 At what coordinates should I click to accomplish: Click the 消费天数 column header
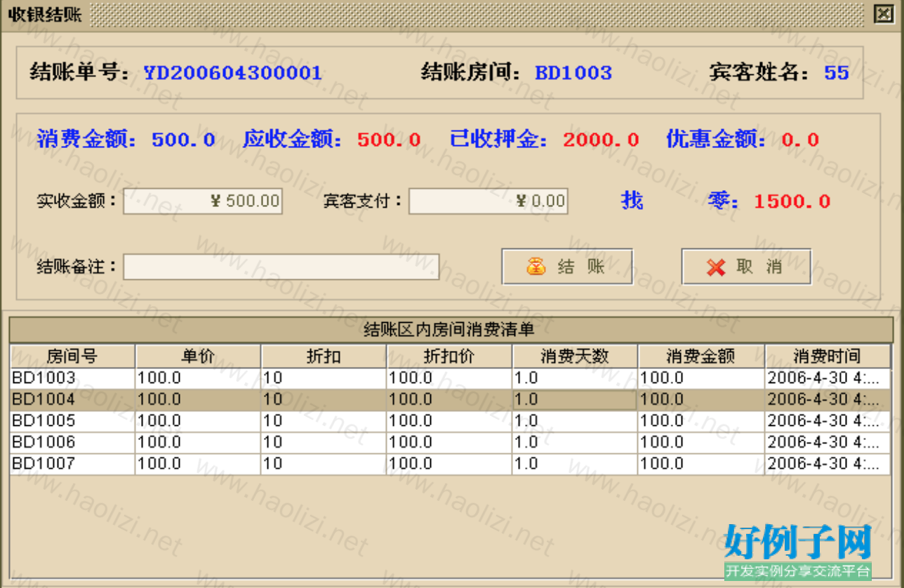click(x=574, y=356)
